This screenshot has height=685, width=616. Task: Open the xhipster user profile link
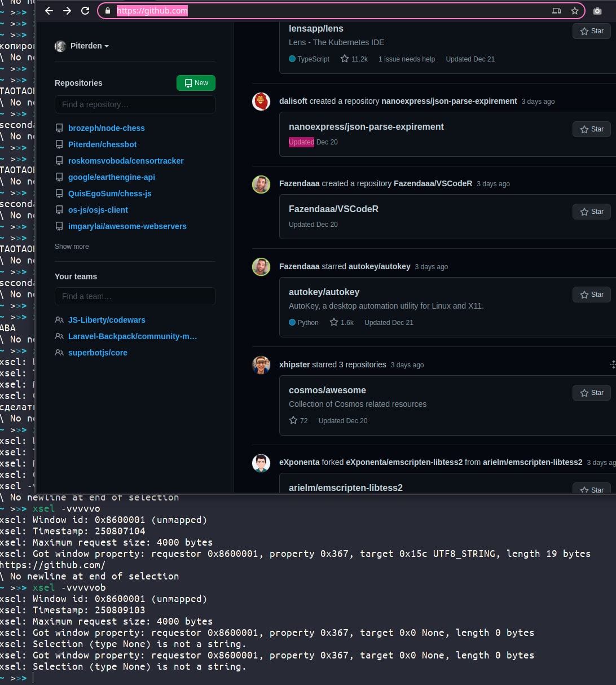[x=294, y=365]
